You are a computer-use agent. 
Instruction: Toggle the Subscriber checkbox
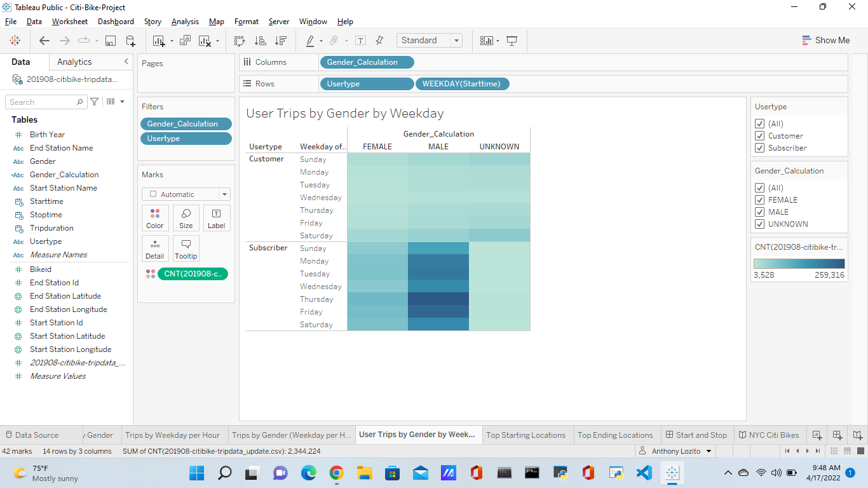759,148
